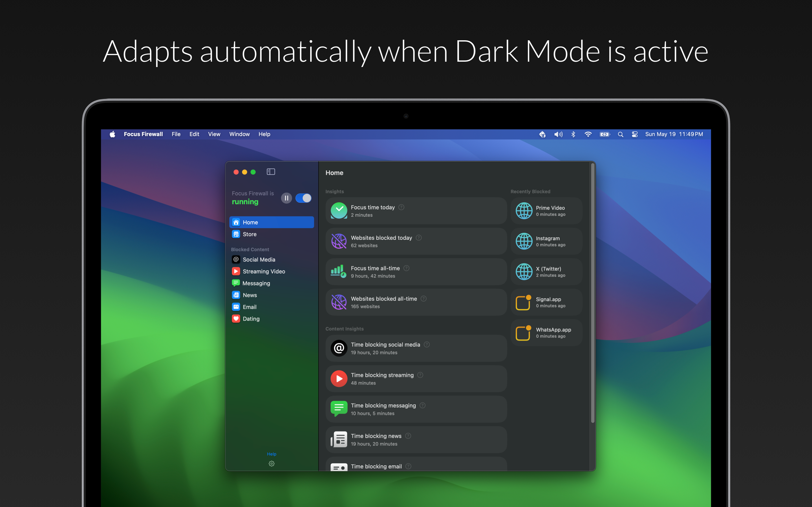Image resolution: width=812 pixels, height=507 pixels.
Task: Click the Help link in sidebar
Action: (x=272, y=454)
